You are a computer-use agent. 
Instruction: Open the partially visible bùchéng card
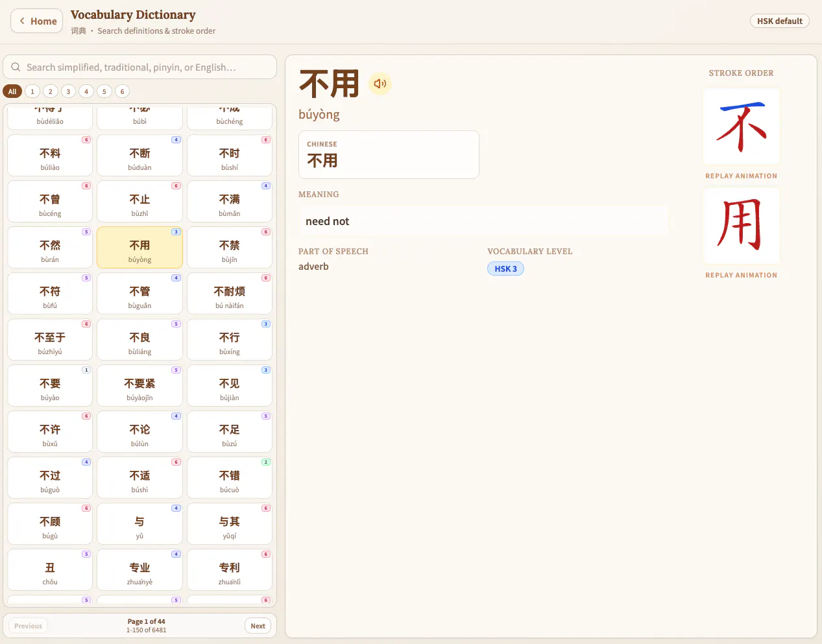point(230,118)
